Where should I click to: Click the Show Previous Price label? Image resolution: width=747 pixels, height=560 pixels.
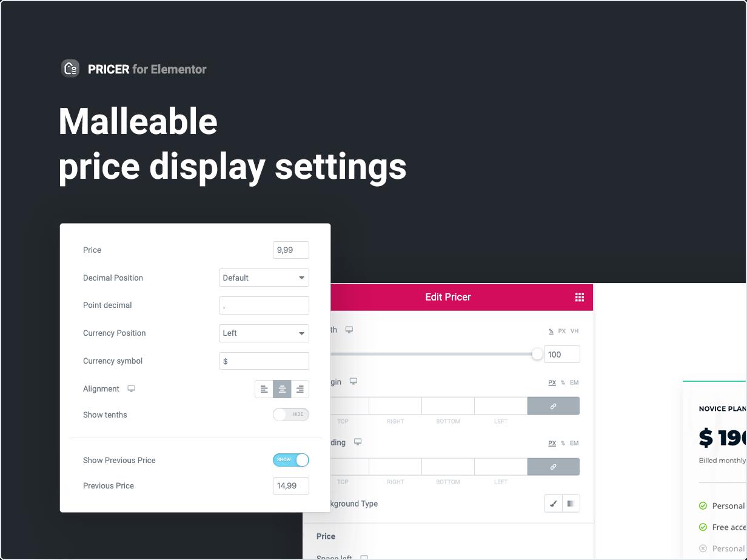[119, 461]
